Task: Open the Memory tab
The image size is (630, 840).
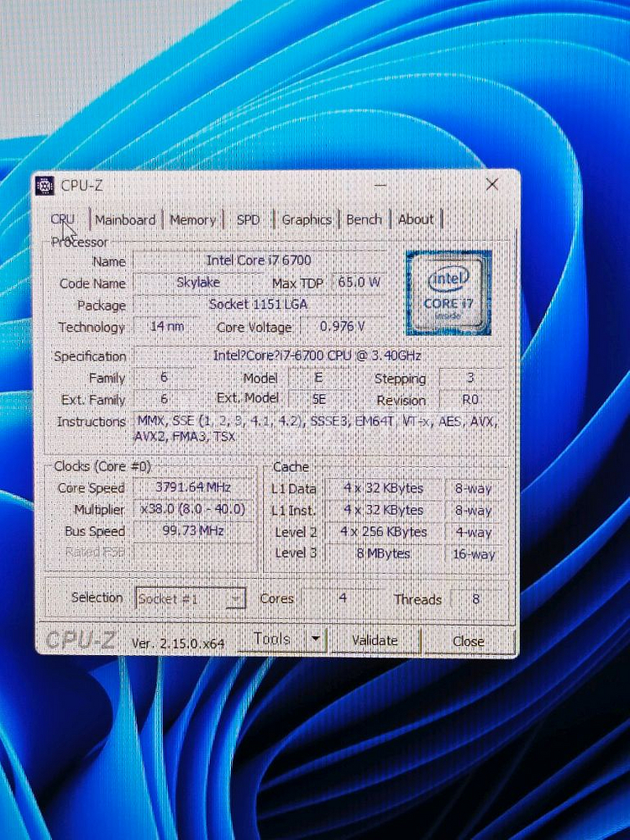Action: (x=193, y=219)
